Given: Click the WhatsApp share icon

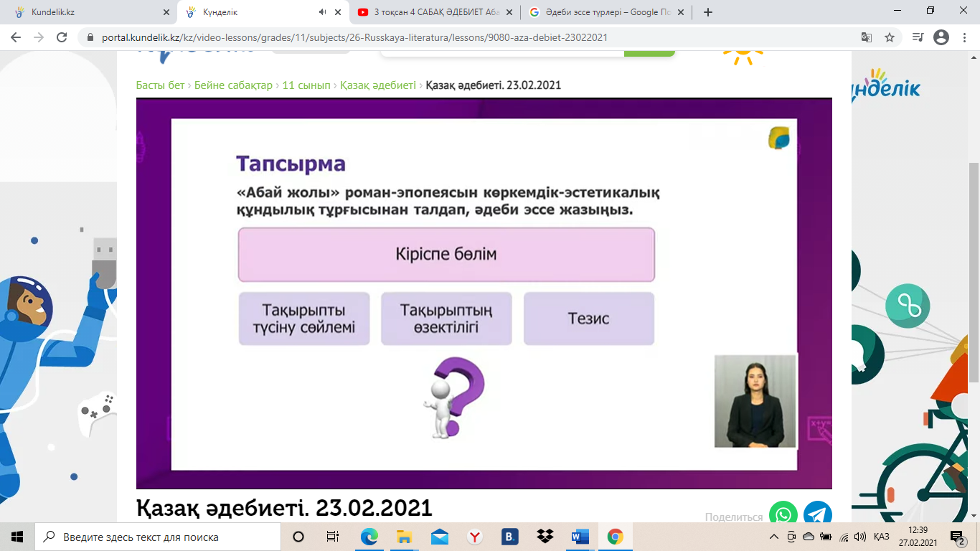Looking at the screenshot, I should point(783,514).
